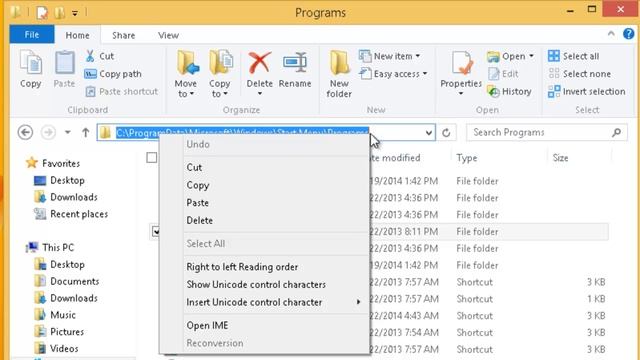
Task: Click the Copy path button
Action: [x=113, y=74]
